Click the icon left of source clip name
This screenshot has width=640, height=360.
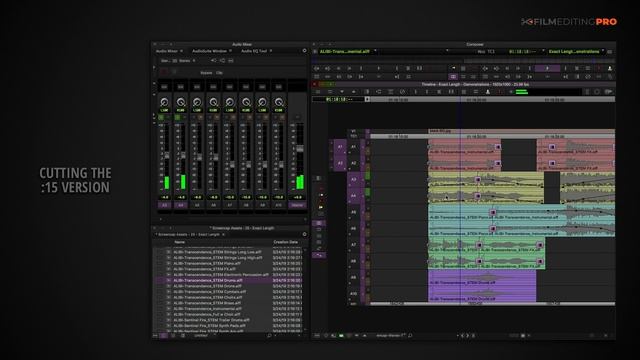pyautogui.click(x=315, y=51)
